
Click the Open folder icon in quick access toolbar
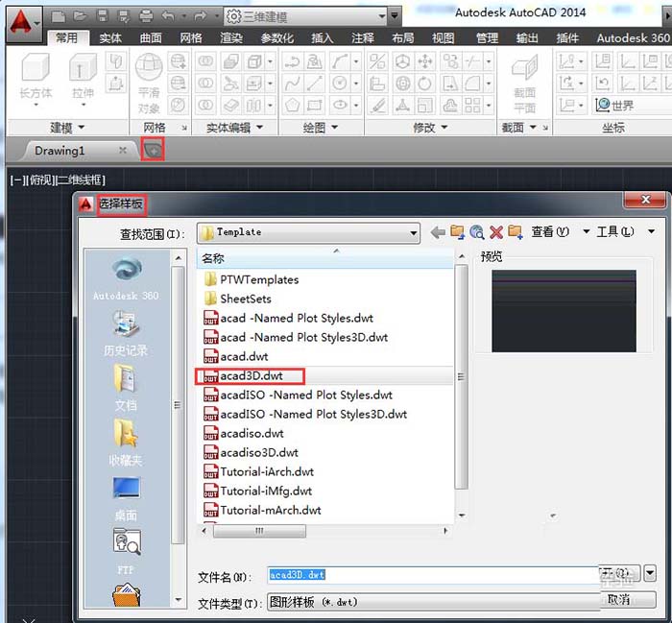pyautogui.click(x=80, y=16)
